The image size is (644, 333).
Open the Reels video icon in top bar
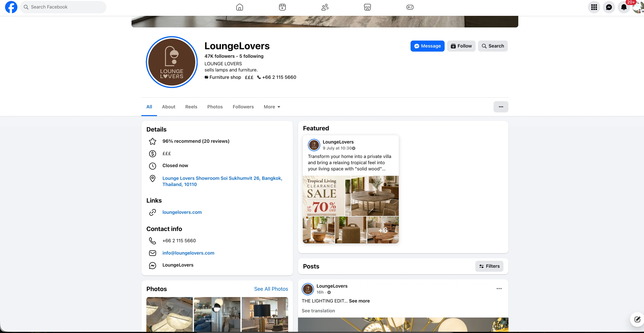pyautogui.click(x=282, y=7)
